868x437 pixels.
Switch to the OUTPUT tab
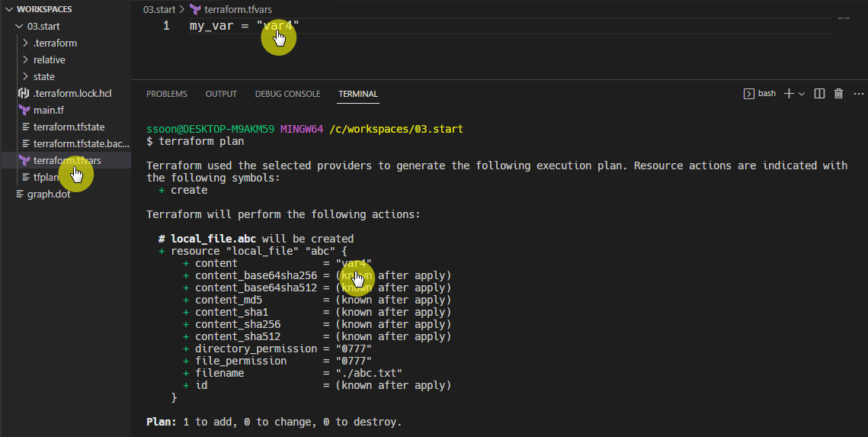pyautogui.click(x=221, y=94)
